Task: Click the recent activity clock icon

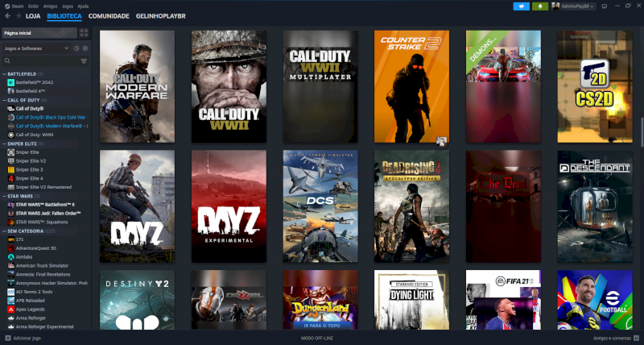Action: point(76,48)
